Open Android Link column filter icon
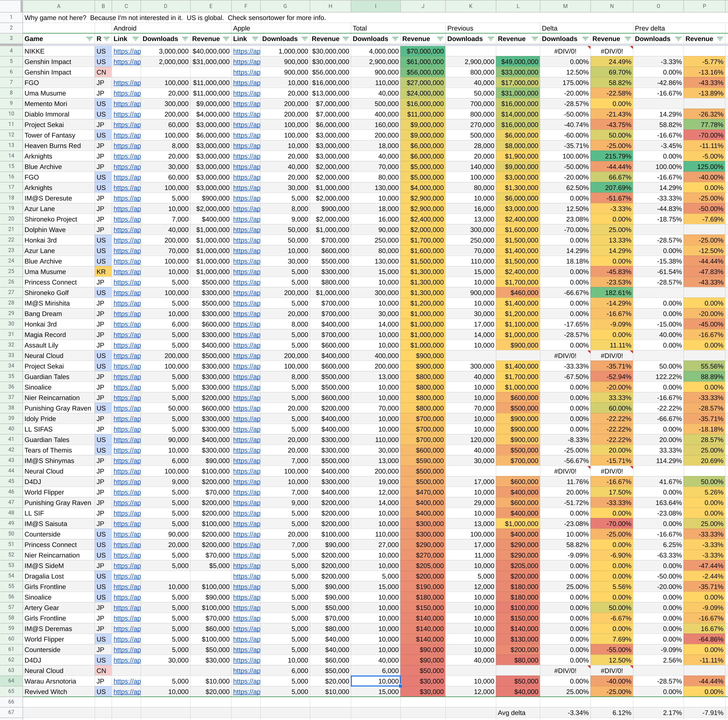This screenshot has width=728, height=720. pyautogui.click(x=136, y=39)
